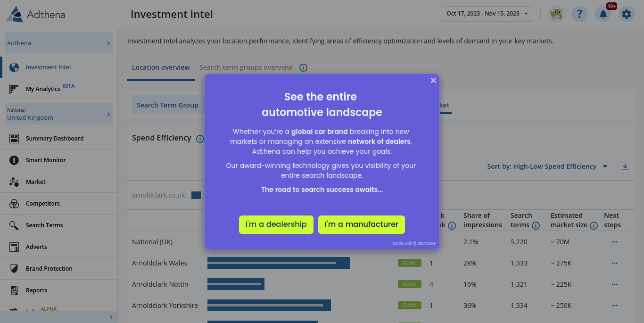
Task: Open the notifications bell icon
Action: (x=603, y=14)
